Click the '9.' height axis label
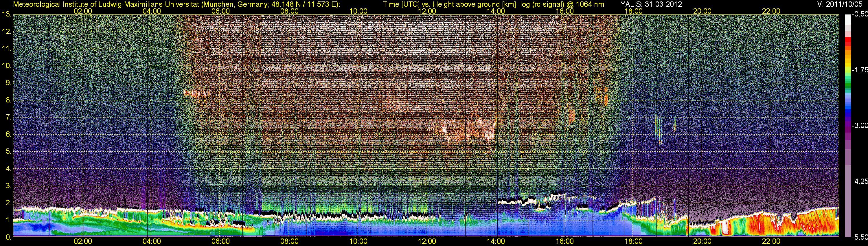This screenshot has height=246, width=868. [x=8, y=83]
